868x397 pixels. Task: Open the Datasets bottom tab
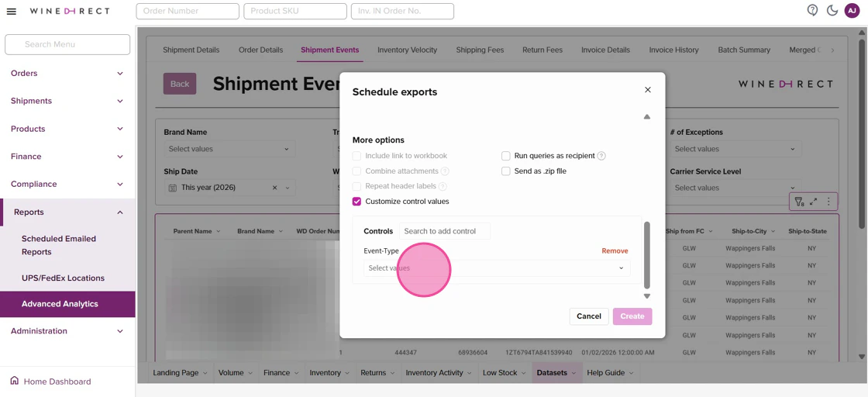(556, 373)
